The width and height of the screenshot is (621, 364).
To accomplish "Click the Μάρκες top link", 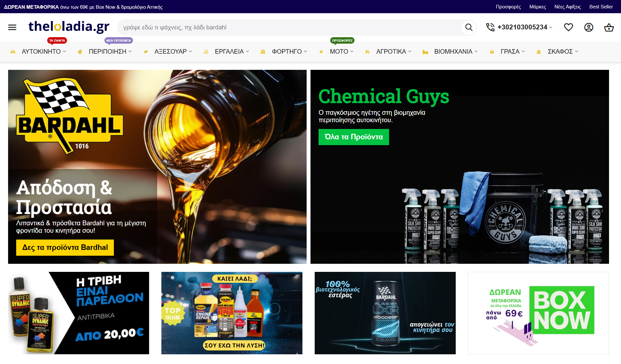I will click(x=538, y=7).
